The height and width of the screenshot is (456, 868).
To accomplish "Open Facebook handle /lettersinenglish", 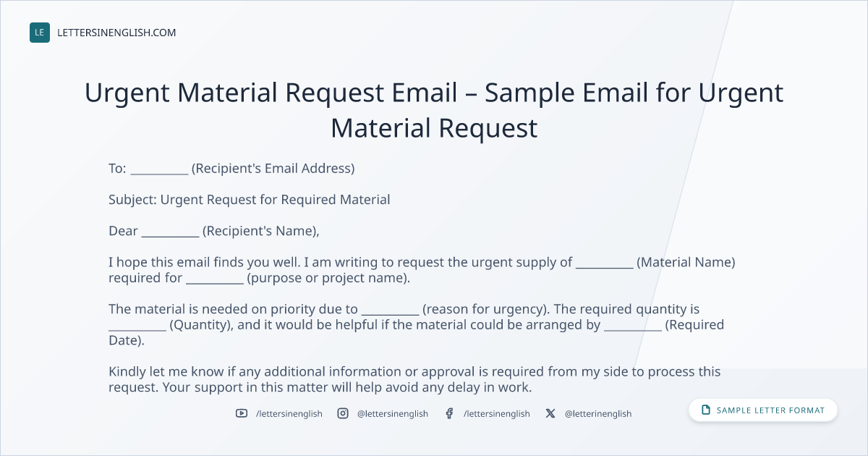I will [497, 414].
